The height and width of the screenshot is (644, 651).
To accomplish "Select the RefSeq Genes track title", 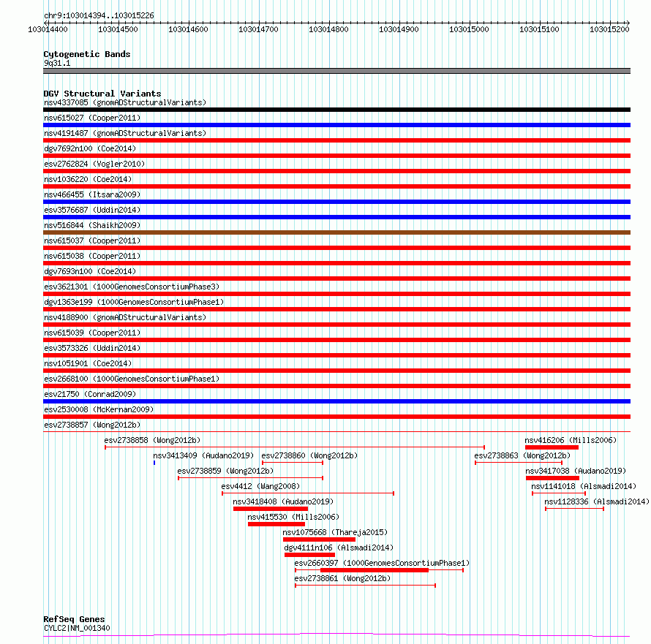I will click(x=74, y=619).
